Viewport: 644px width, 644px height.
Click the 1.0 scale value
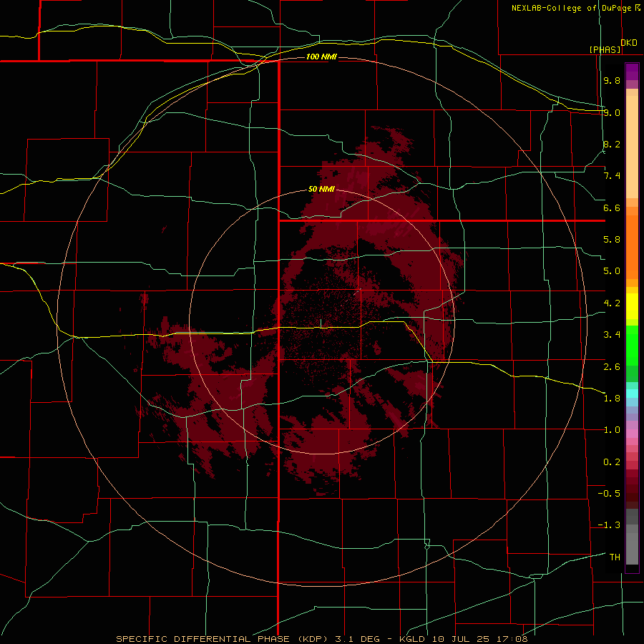click(612, 430)
